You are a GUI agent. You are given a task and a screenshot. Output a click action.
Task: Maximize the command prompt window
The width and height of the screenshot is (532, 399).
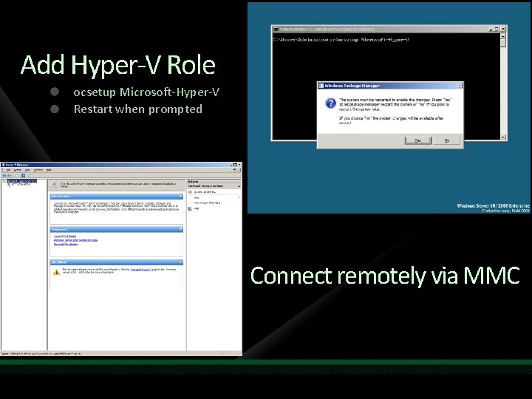coord(497,29)
